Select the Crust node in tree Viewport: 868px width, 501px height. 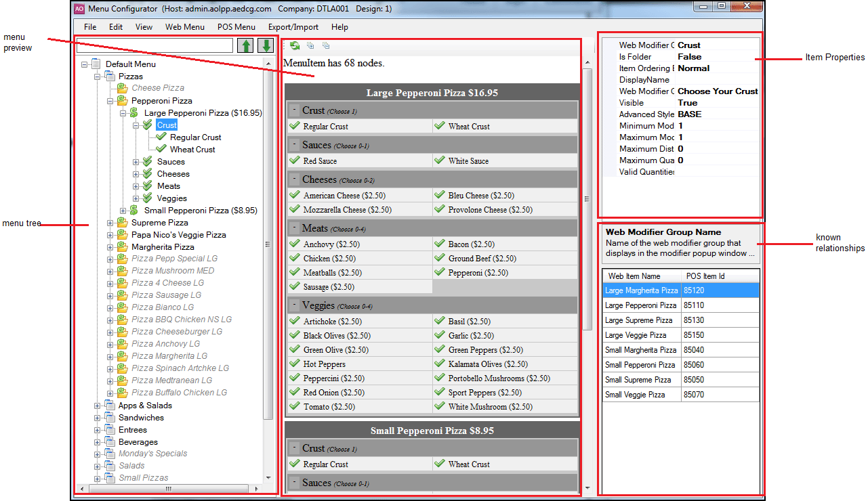167,125
